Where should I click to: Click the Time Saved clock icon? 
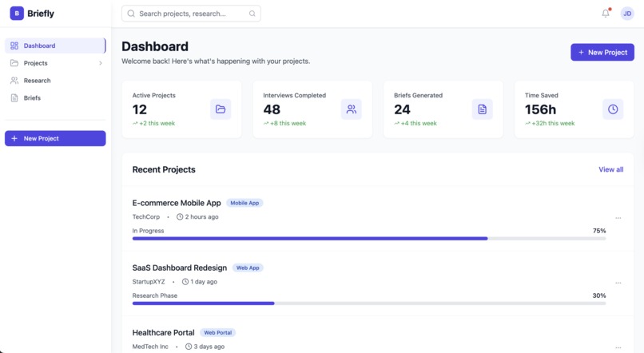(x=613, y=109)
